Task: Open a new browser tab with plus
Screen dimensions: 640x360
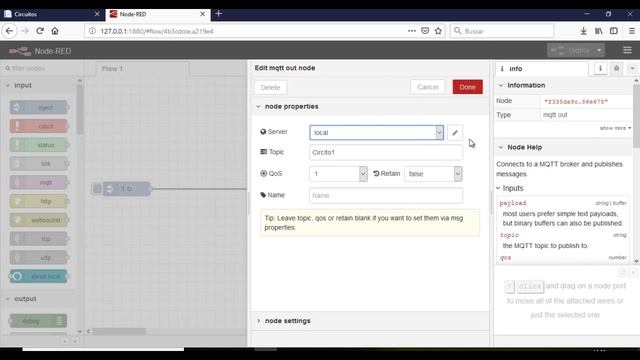Action: 219,14
